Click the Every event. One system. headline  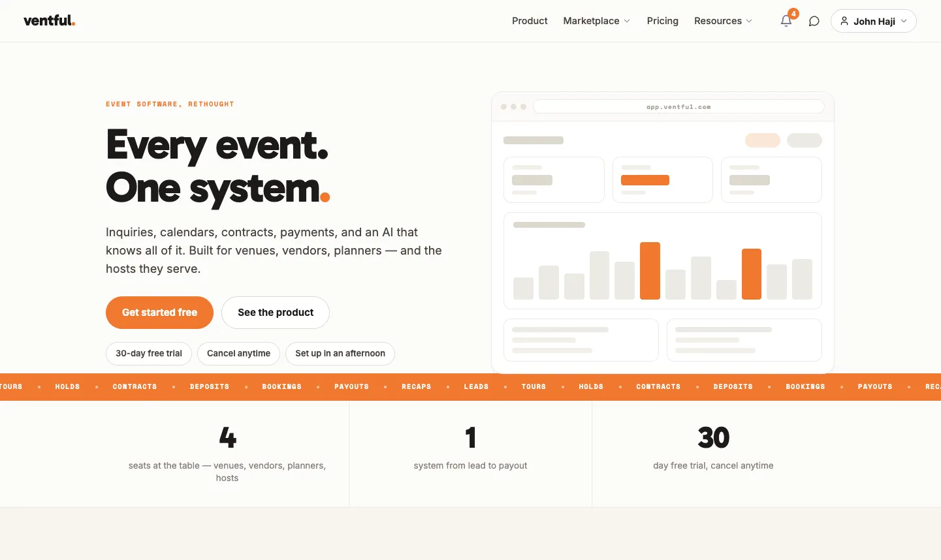pos(218,166)
